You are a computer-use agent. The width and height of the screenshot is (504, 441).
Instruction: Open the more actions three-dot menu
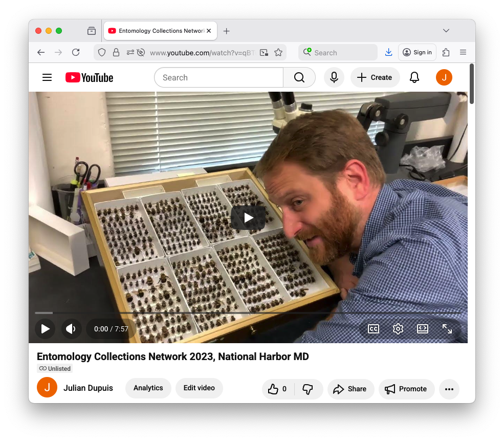[x=449, y=389]
